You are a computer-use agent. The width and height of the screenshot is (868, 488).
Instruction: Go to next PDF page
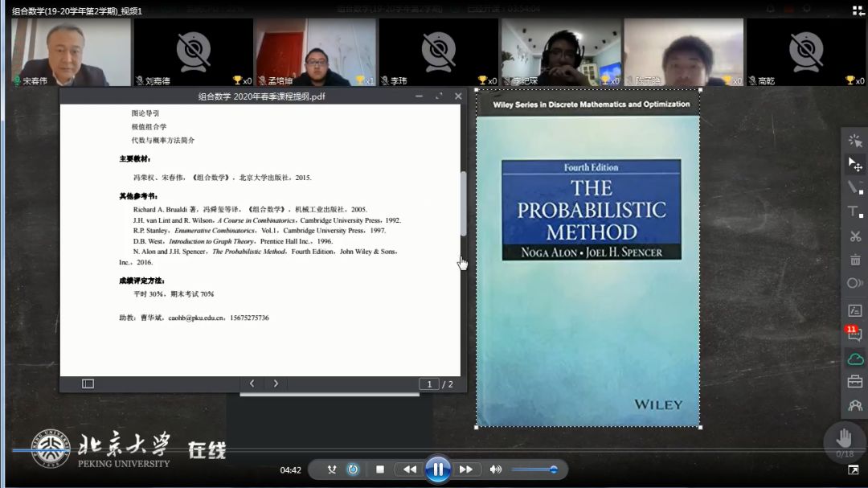[x=276, y=383]
